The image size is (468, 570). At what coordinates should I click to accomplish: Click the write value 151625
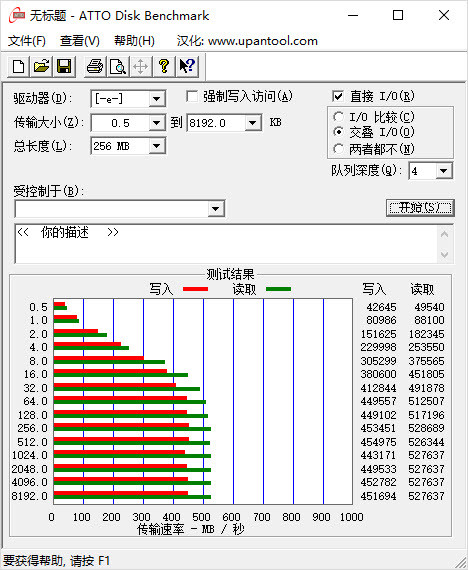coord(378,334)
